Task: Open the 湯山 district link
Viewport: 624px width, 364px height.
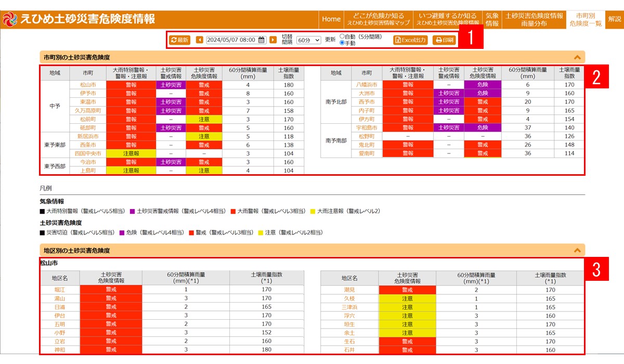Action: 60,298
